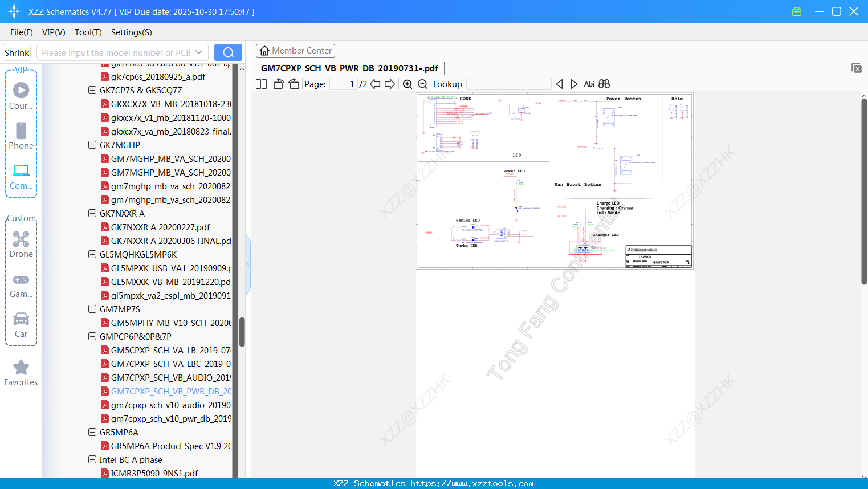Click the blue search magnifier button
The image size is (868, 489).
pyautogui.click(x=228, y=52)
